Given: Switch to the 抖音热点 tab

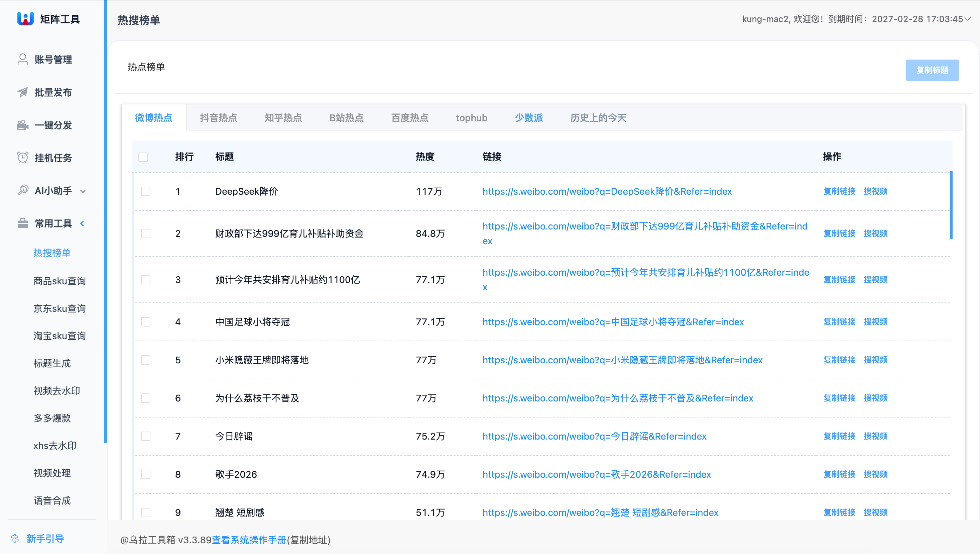Looking at the screenshot, I should click(218, 118).
